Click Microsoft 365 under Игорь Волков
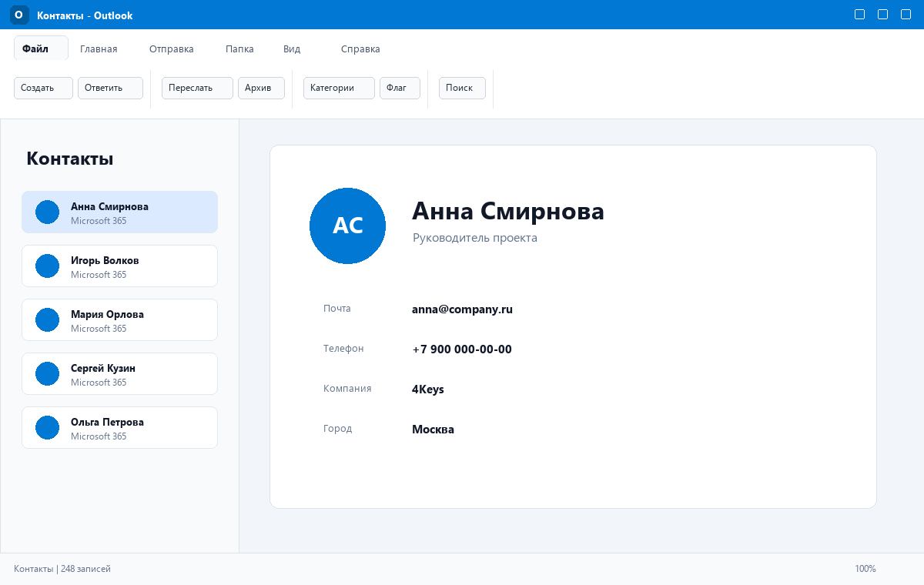The height and width of the screenshot is (585, 924). pos(99,275)
